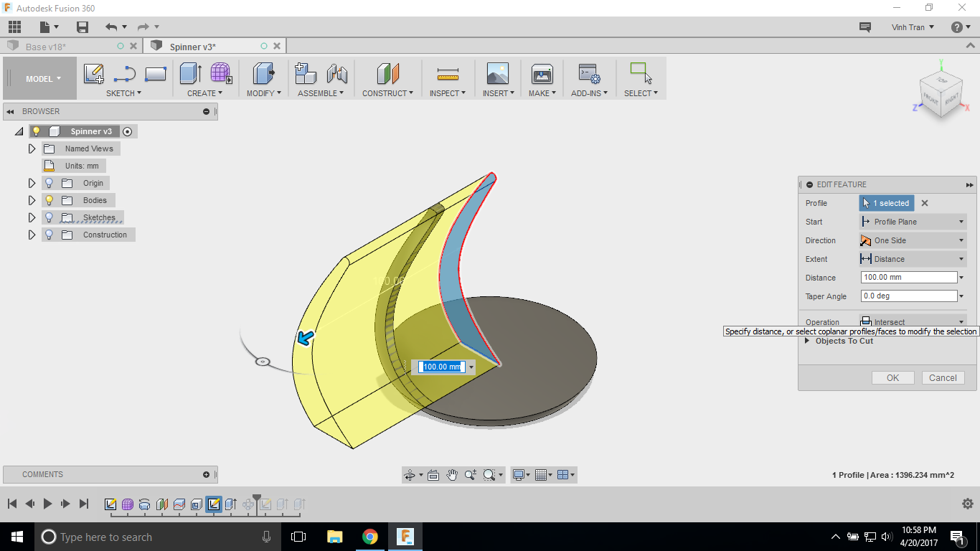Switch to the Base v18 tab
980x551 pixels.
pos(46,47)
